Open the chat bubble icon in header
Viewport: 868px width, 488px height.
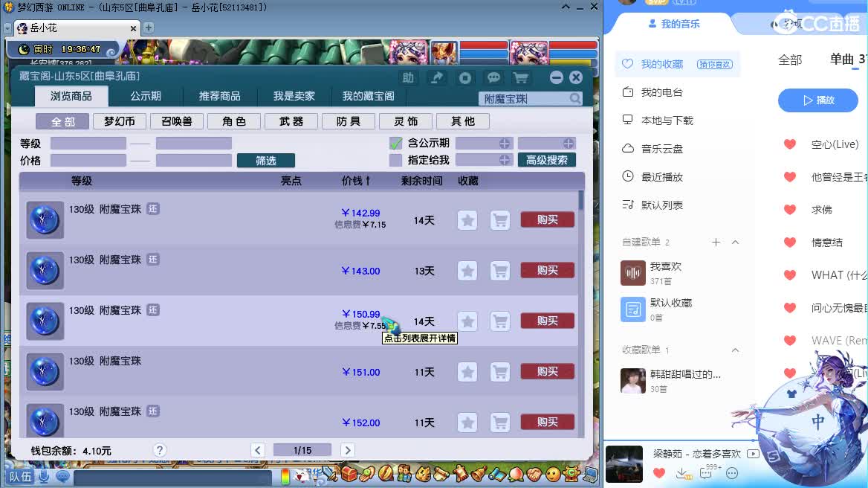click(x=493, y=77)
